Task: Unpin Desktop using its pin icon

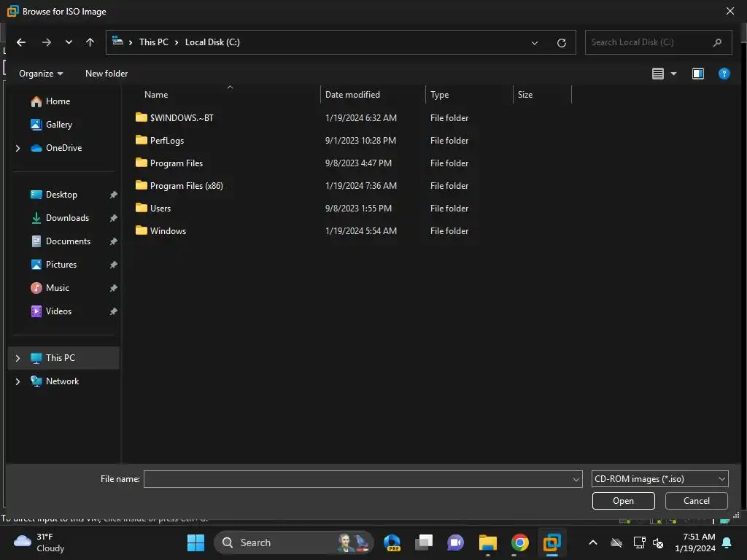Action: click(113, 195)
